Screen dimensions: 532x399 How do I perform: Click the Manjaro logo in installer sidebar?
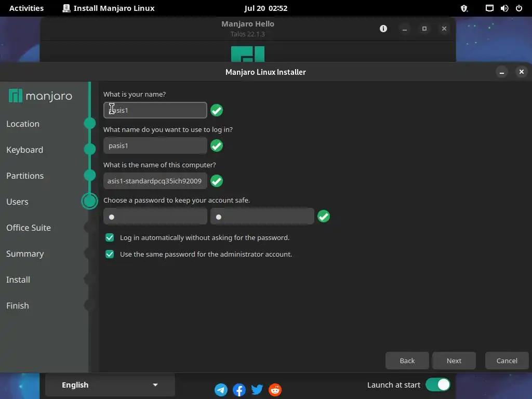[41, 96]
